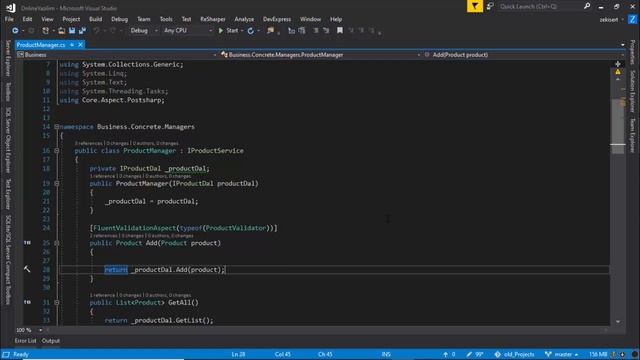The image size is (640, 360).
Task: Click the split editor plus icon
Action: 618,64
